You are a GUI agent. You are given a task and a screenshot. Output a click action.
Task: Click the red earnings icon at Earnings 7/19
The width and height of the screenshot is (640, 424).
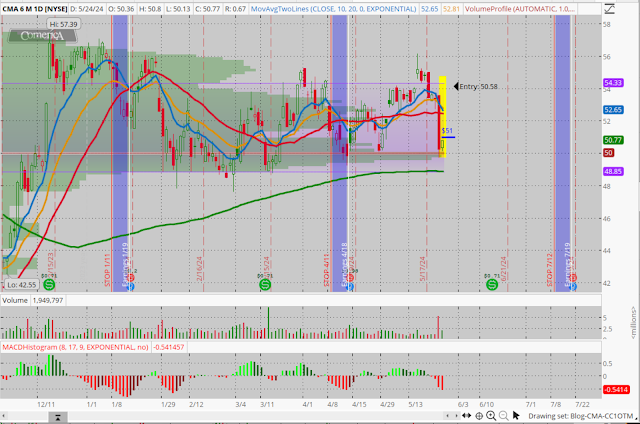click(573, 278)
